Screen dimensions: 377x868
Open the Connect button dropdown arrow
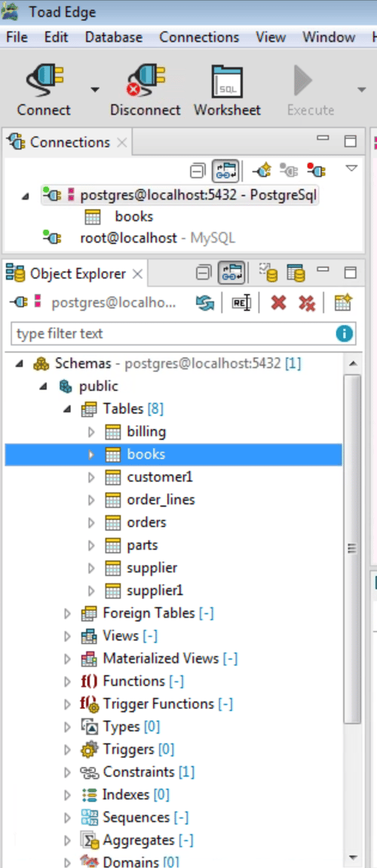click(x=95, y=90)
